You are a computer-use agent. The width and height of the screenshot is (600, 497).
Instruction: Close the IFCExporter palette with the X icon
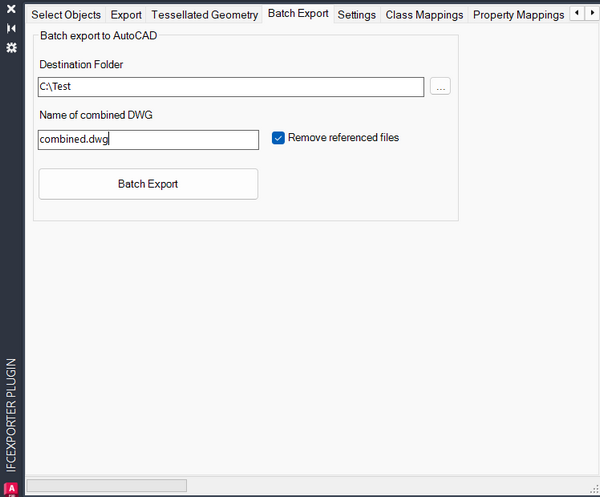[11, 8]
